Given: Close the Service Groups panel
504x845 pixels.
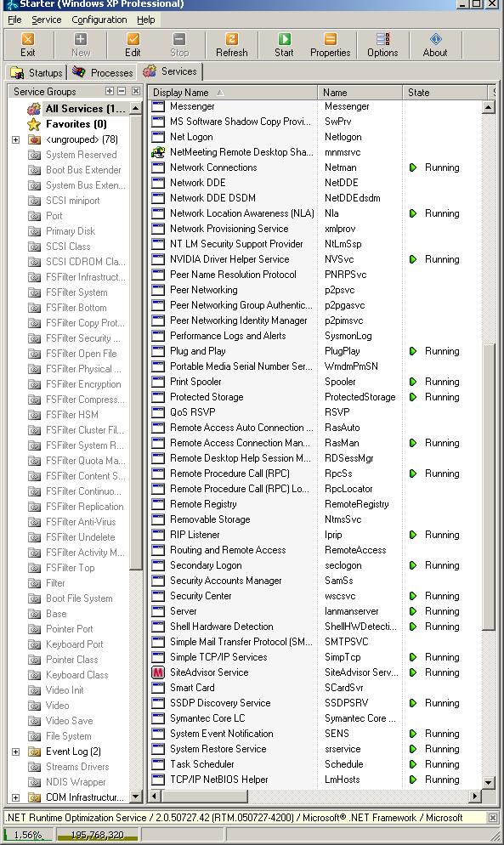Looking at the screenshot, I should pyautogui.click(x=136, y=91).
